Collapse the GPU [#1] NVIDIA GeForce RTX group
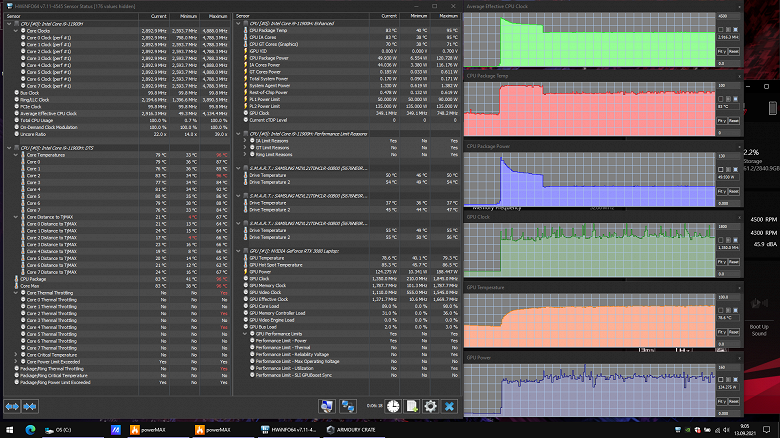The width and height of the screenshot is (780, 438). (238, 251)
